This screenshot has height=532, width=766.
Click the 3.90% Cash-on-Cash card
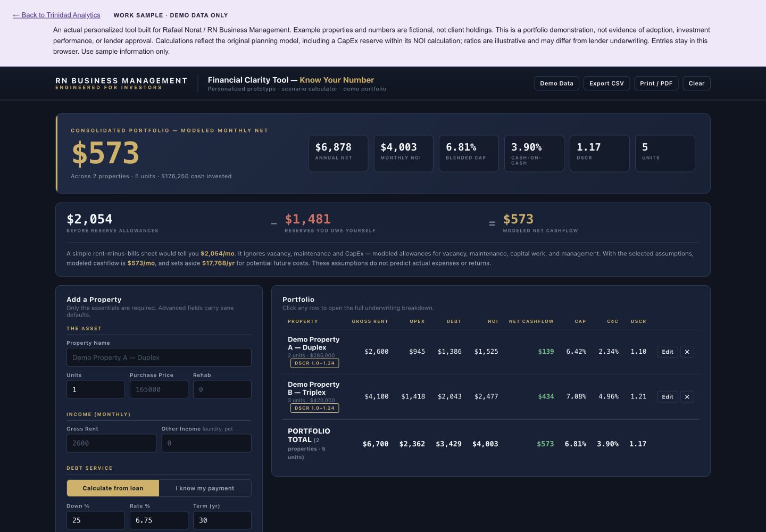tap(534, 153)
